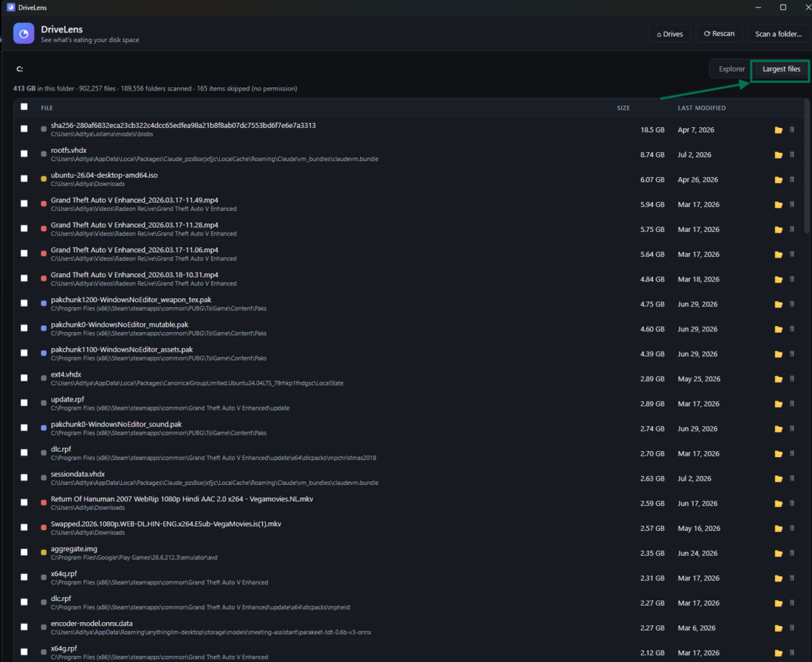Open folder of pakchunk0-WindowsNoEditor_sound.pak

pyautogui.click(x=779, y=429)
